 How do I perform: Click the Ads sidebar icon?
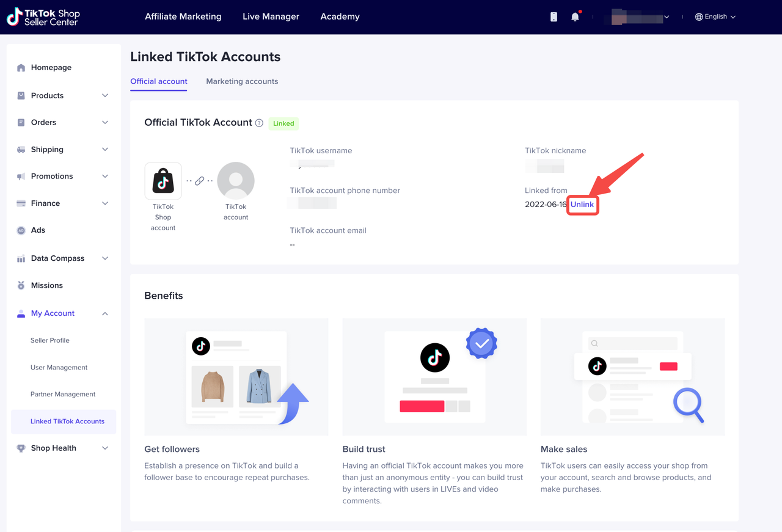(21, 230)
